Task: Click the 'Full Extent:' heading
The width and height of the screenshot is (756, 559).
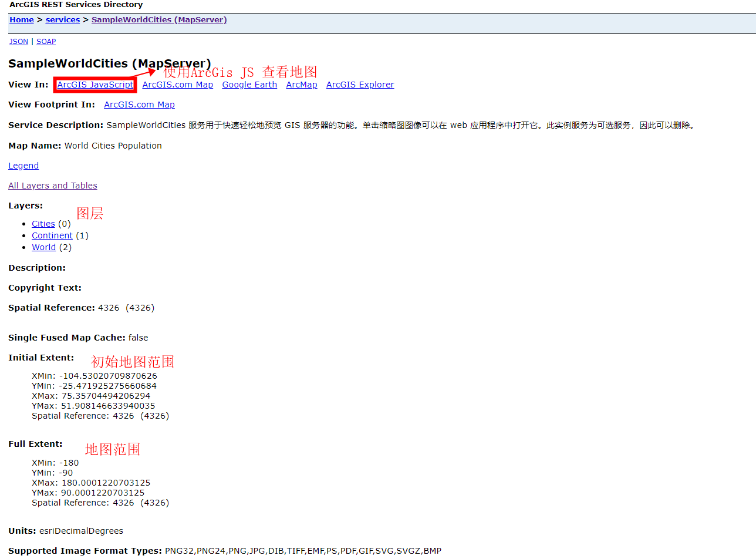Action: pos(35,444)
